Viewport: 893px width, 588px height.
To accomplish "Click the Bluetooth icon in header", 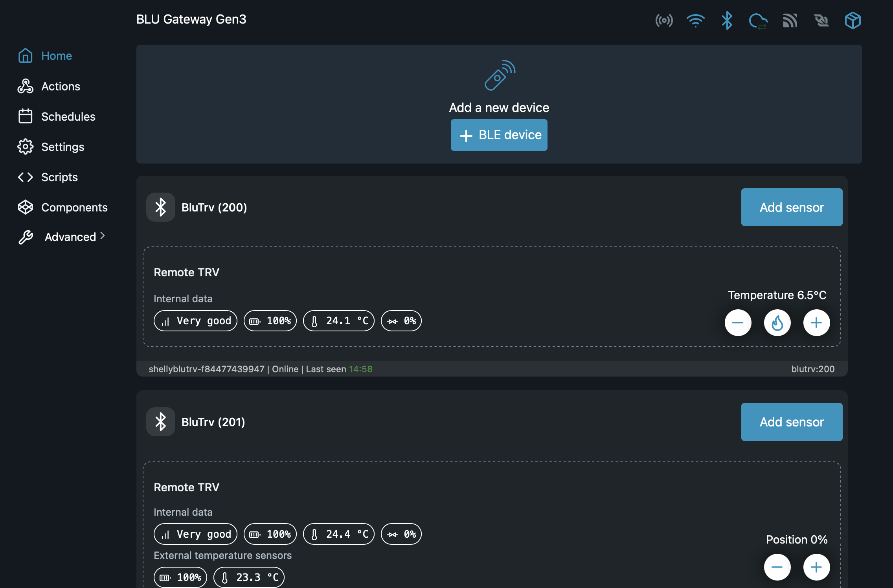I will 727,20.
